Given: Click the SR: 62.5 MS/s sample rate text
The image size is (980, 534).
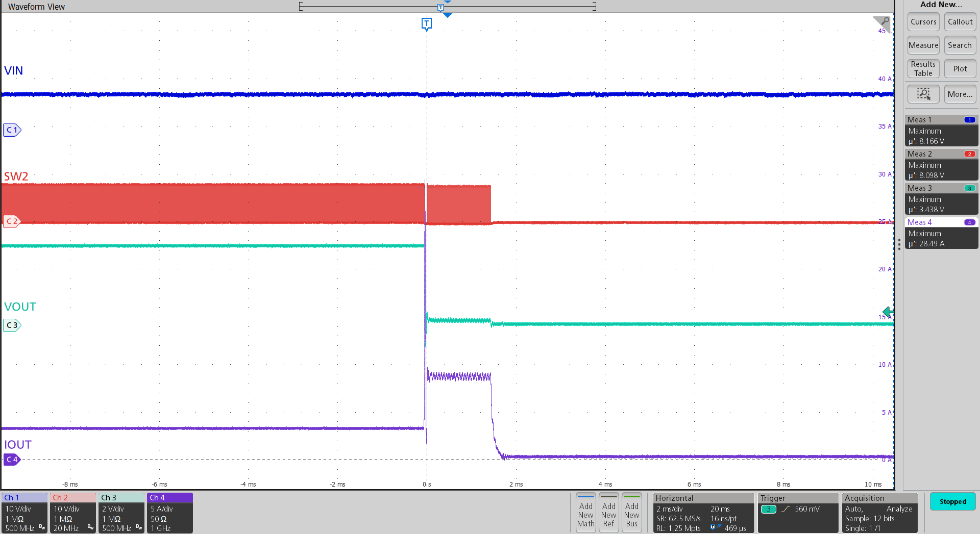Looking at the screenshot, I should pos(678,519).
